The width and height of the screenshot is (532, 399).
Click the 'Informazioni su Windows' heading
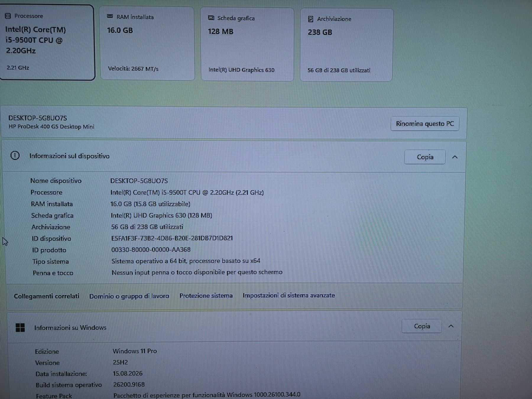coord(70,327)
